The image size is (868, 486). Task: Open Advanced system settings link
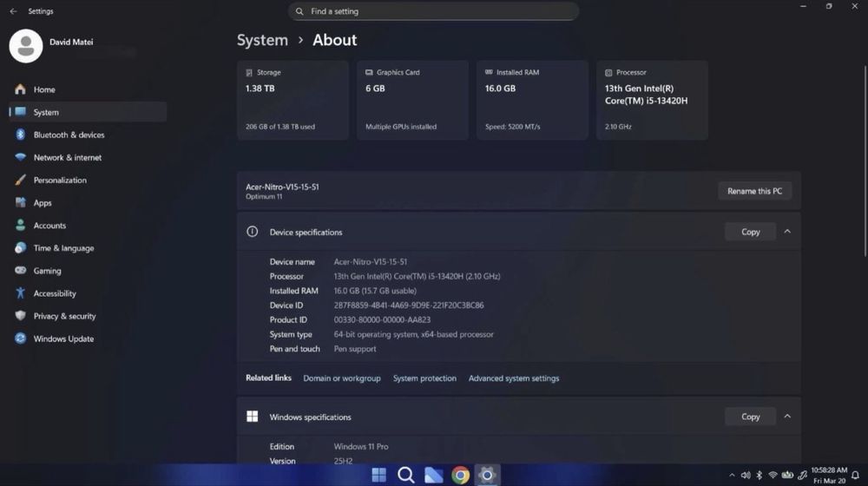coord(514,378)
